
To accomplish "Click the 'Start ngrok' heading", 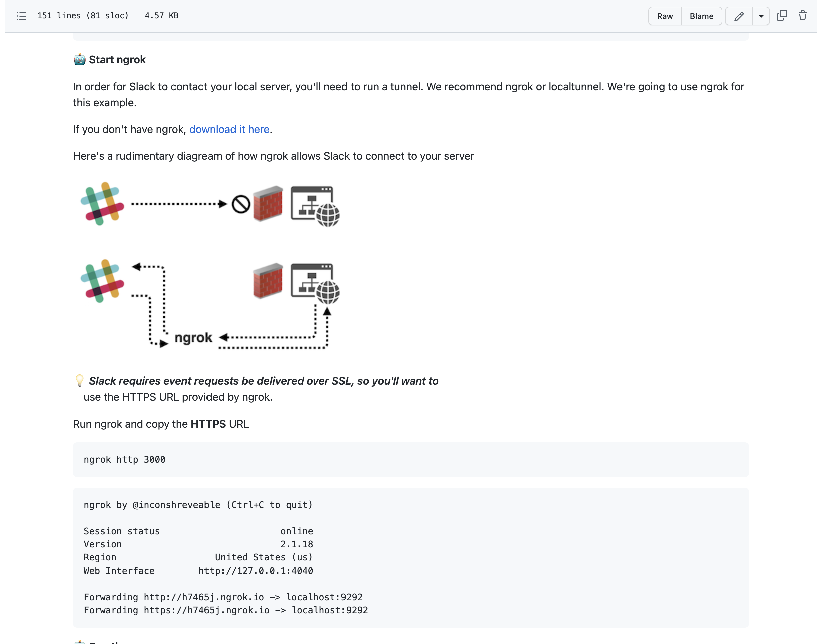I will click(117, 60).
